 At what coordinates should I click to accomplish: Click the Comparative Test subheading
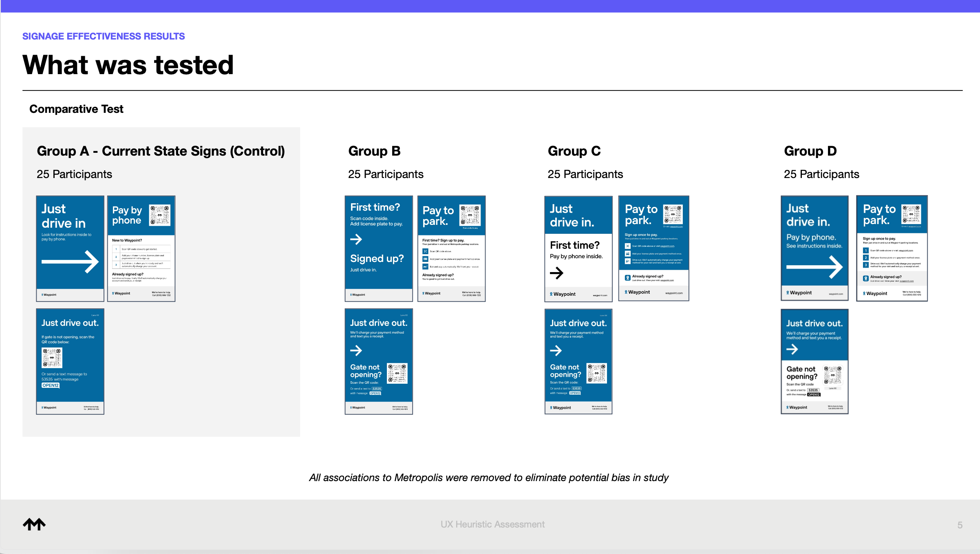[x=76, y=109]
